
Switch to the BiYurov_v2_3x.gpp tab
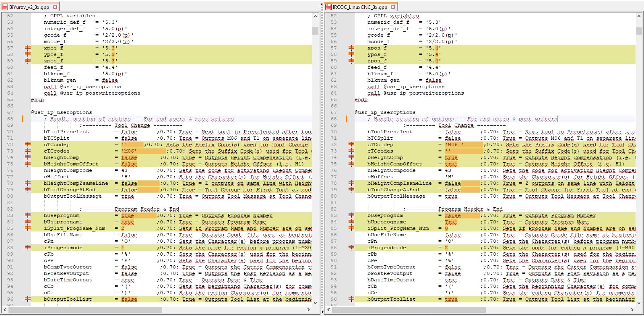click(x=30, y=7)
